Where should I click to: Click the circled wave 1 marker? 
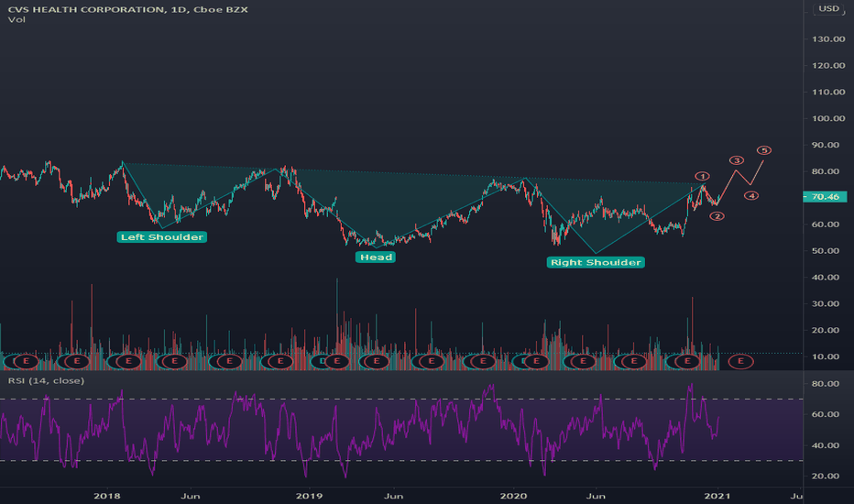702,176
